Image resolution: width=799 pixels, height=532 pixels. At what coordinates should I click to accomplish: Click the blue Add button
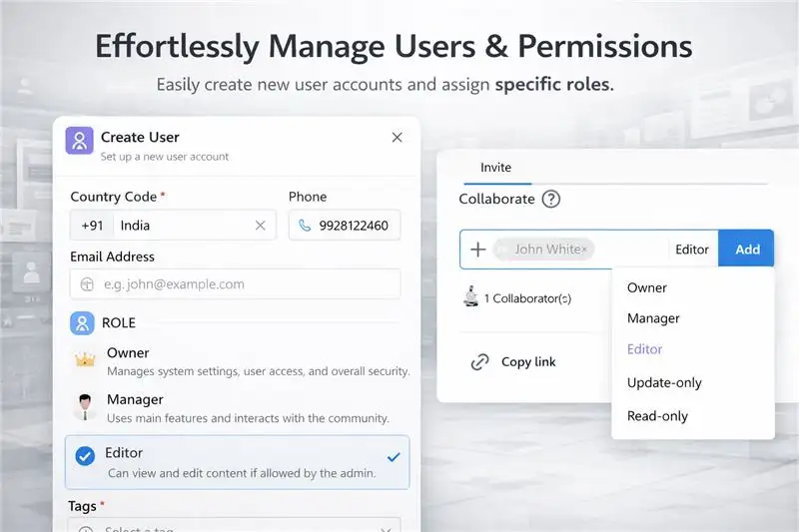click(747, 250)
